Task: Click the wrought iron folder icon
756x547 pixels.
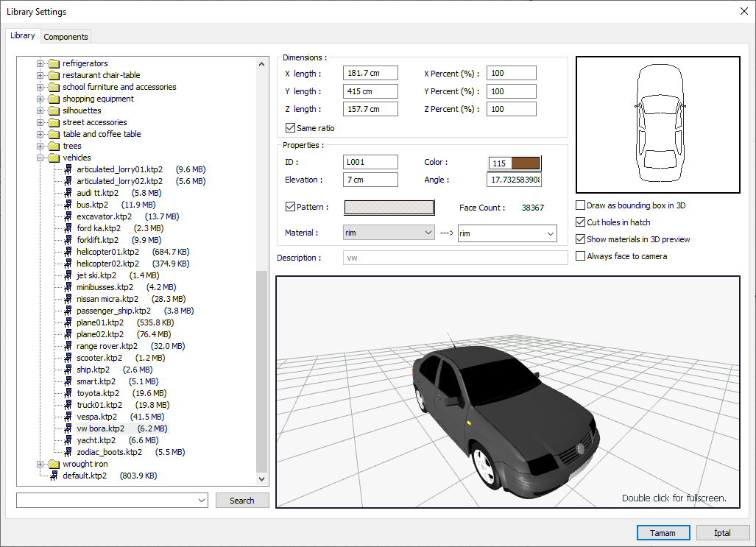Action: tap(54, 464)
